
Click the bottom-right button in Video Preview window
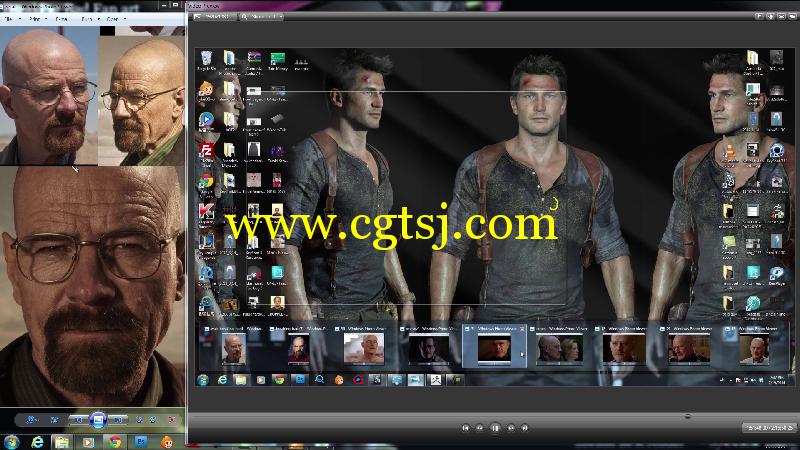(x=768, y=428)
